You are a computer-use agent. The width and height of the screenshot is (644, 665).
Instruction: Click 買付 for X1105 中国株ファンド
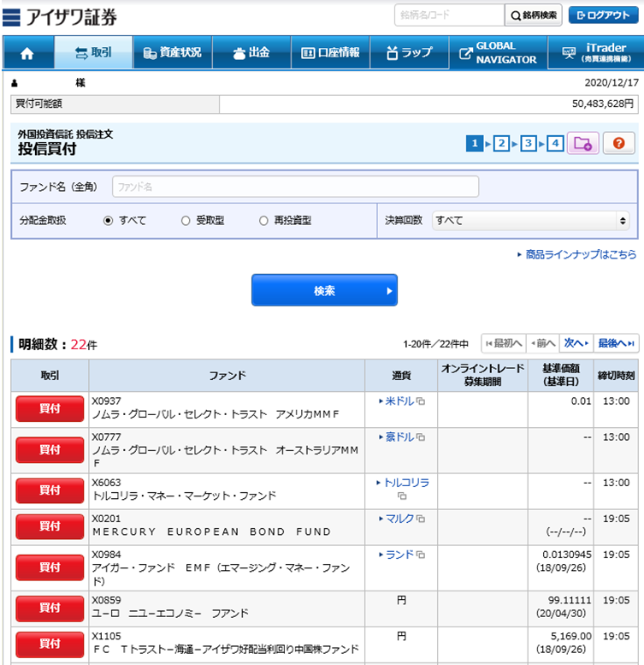click(x=50, y=644)
